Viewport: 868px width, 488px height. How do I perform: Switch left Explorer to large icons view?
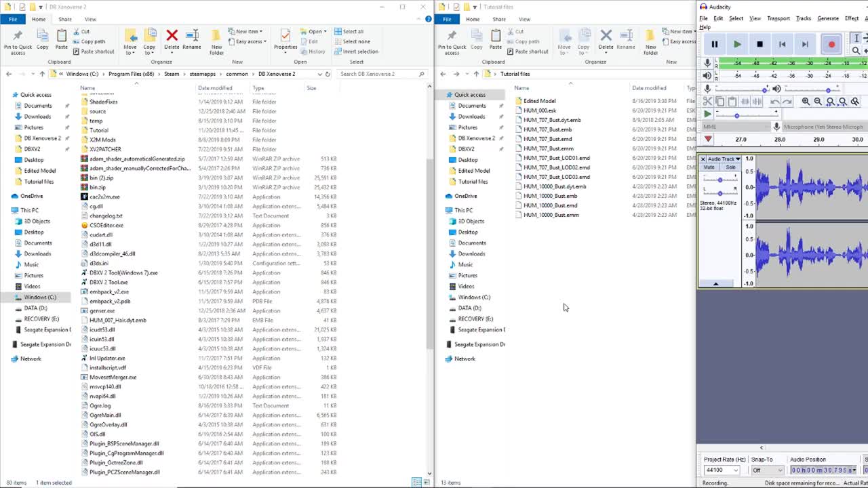coord(426,482)
